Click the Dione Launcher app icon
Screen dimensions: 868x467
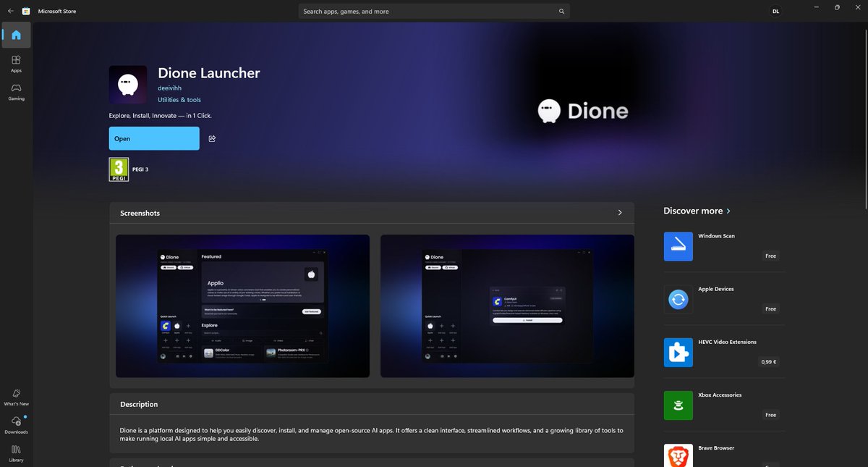[128, 85]
